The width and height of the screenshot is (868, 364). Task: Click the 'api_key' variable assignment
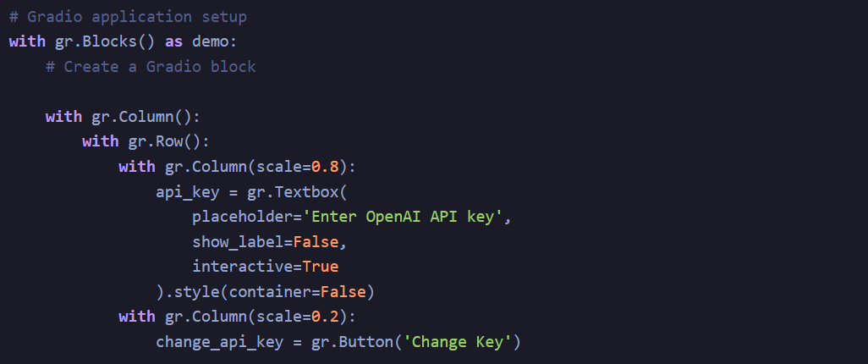[x=187, y=191]
